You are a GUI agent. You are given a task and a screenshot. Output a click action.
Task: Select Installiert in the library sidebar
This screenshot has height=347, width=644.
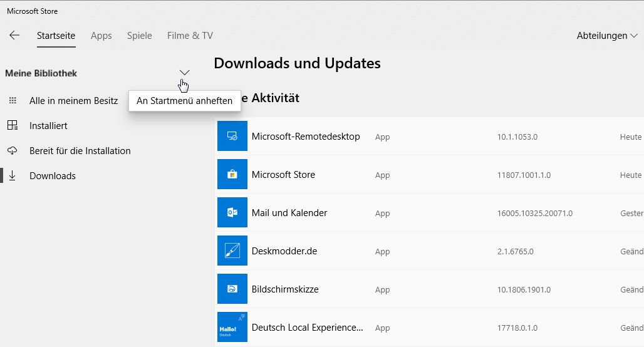[48, 126]
